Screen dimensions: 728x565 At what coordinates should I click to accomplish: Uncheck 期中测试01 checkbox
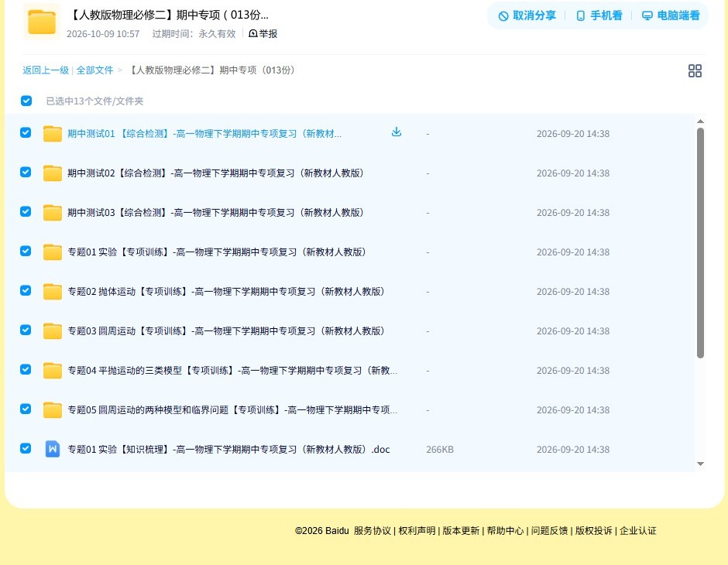[26, 132]
